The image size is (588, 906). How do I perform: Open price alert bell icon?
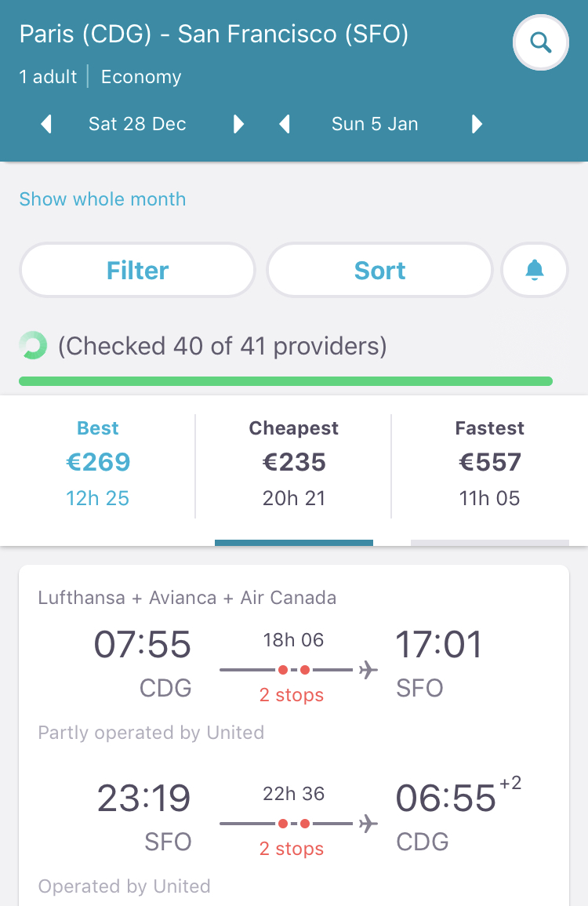point(534,270)
